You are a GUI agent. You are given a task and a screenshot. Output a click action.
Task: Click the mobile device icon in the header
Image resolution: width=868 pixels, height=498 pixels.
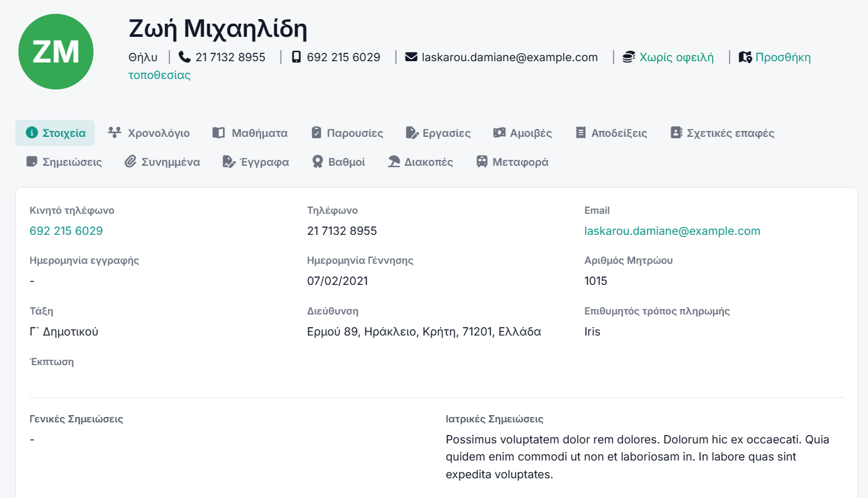[296, 57]
